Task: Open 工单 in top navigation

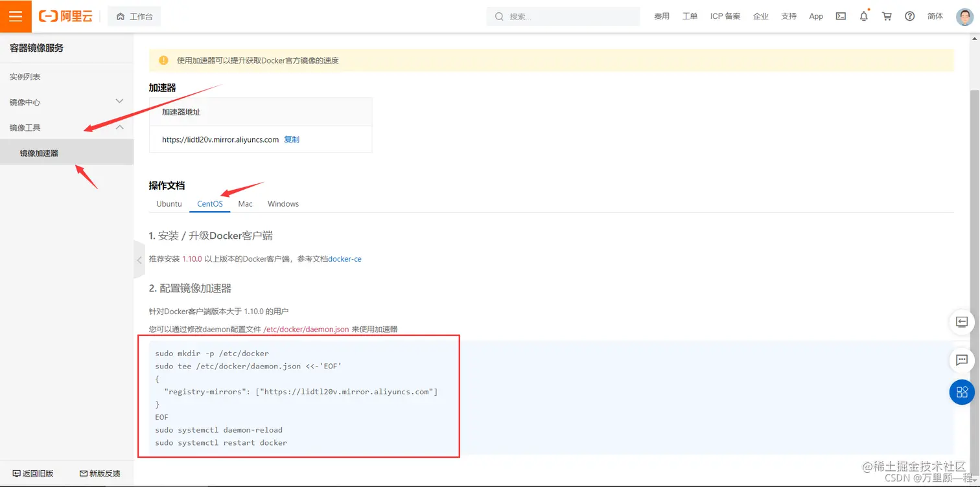Action: (690, 16)
